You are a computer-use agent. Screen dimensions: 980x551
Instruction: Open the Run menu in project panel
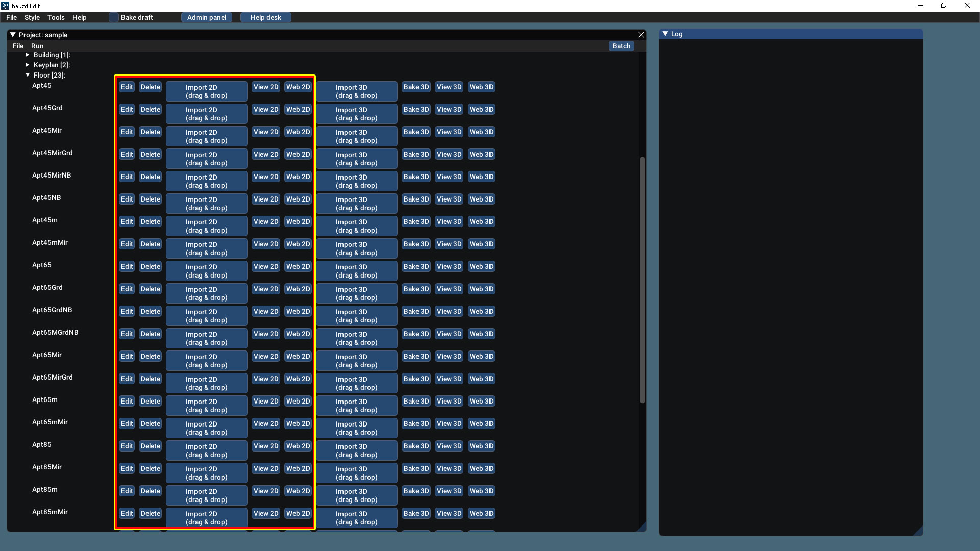[37, 46]
